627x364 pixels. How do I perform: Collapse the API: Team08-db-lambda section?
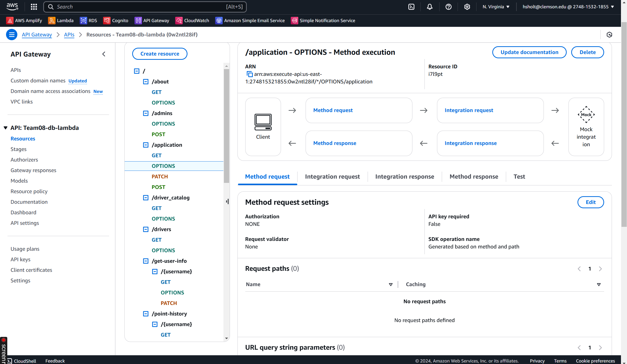coord(6,128)
